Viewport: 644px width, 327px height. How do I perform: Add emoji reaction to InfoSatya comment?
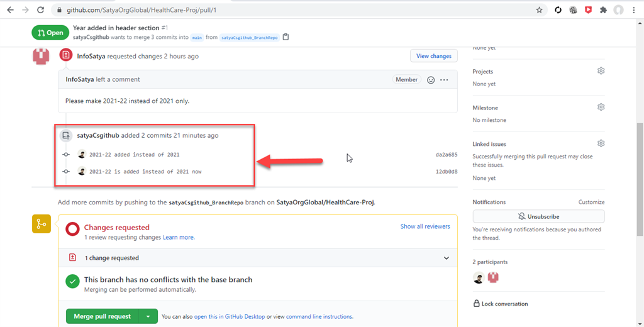(431, 80)
